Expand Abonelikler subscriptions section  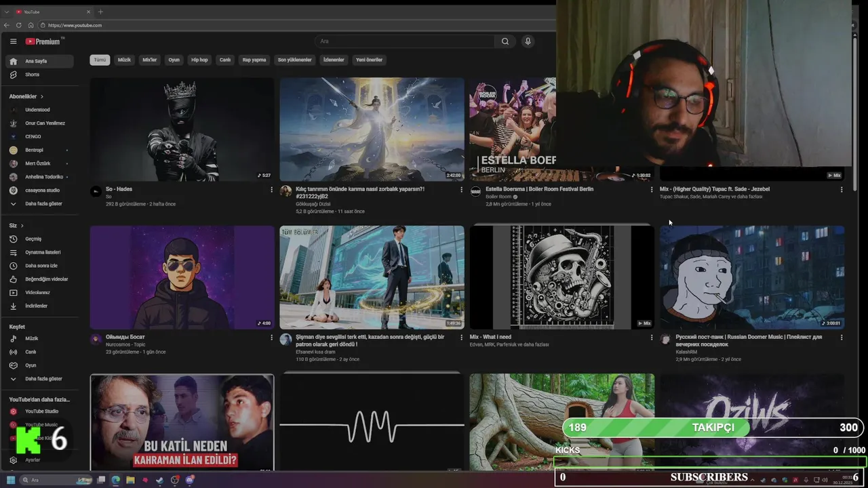pyautogui.click(x=26, y=97)
